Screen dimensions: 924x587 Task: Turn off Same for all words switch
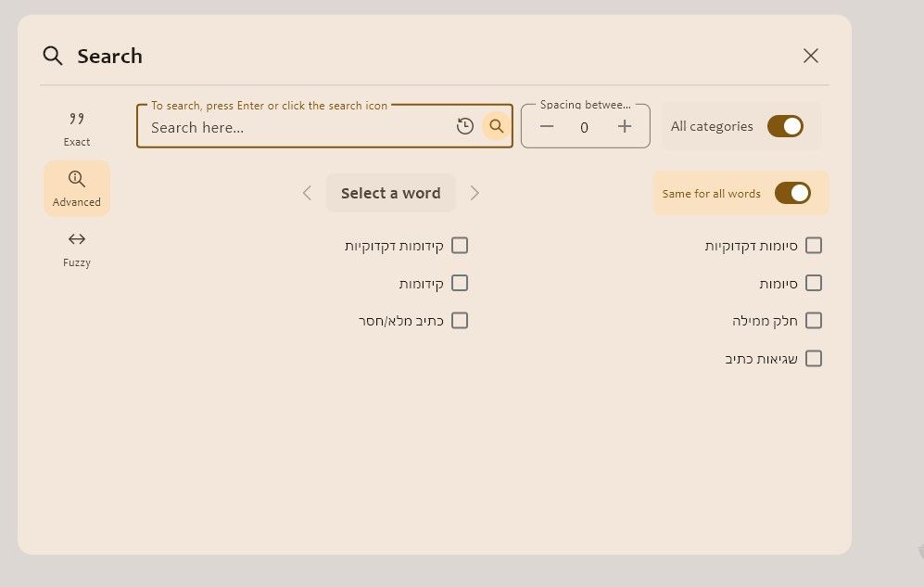(792, 193)
